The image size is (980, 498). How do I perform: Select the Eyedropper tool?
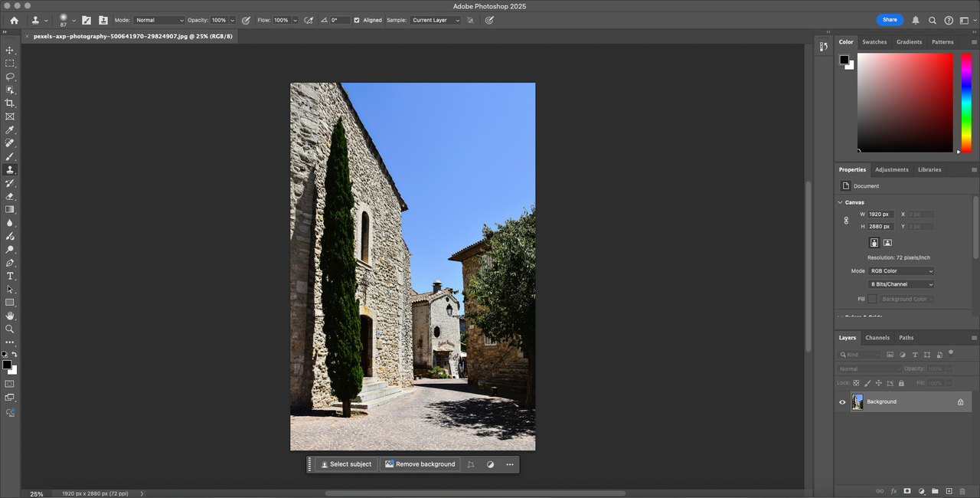pos(10,130)
